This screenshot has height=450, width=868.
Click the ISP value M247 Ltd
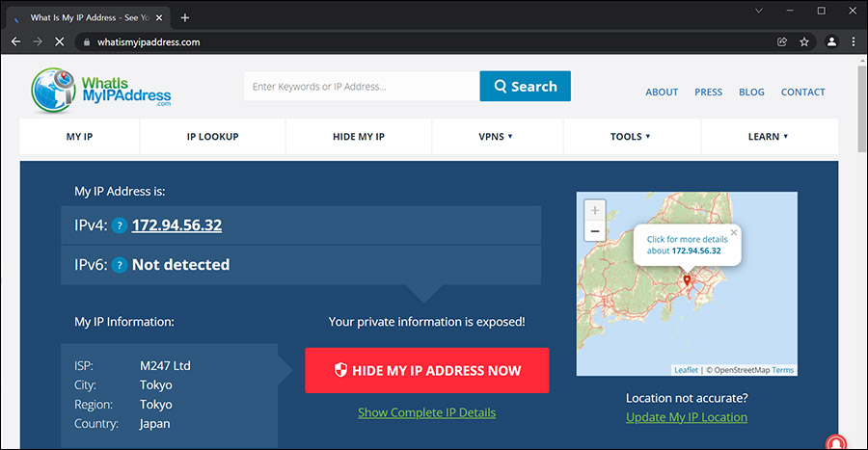pyautogui.click(x=165, y=366)
